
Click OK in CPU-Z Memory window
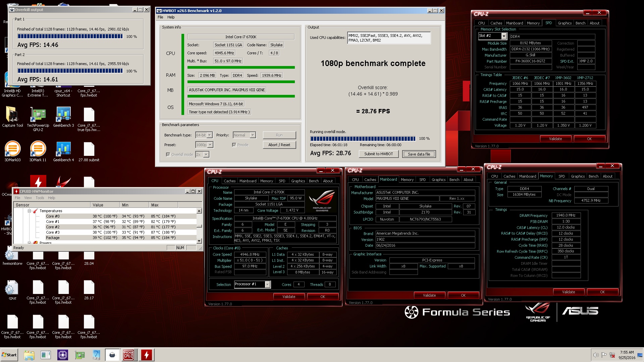[x=602, y=292]
